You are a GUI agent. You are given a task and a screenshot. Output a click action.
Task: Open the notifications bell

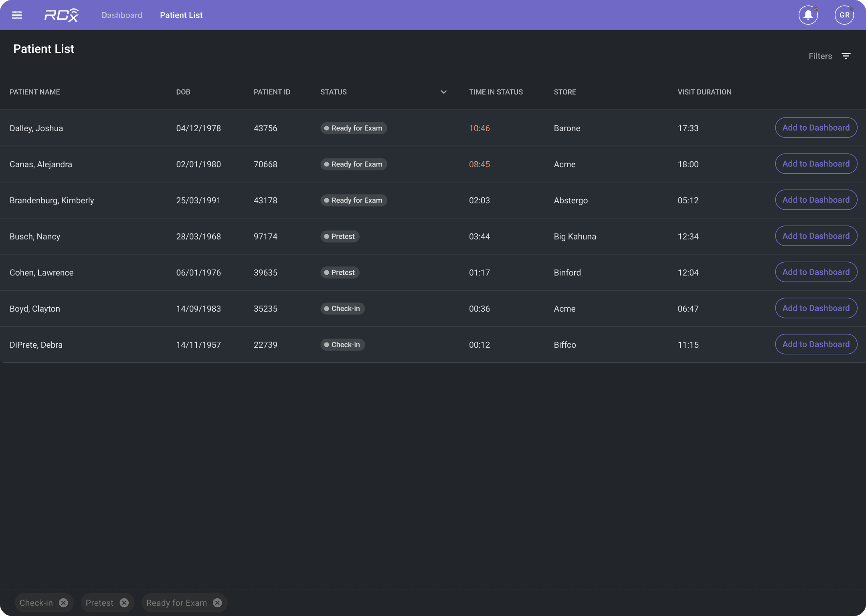(x=808, y=15)
